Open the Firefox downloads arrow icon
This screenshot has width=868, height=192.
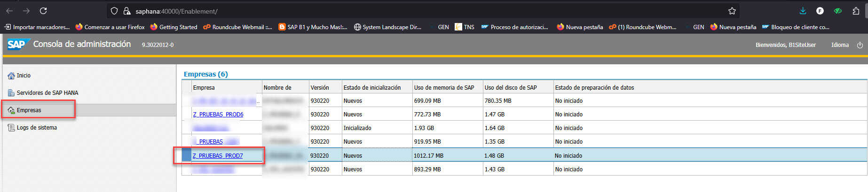point(803,11)
